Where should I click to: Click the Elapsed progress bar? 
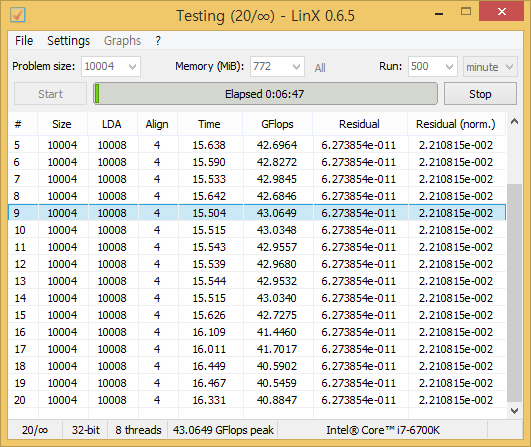point(266,94)
